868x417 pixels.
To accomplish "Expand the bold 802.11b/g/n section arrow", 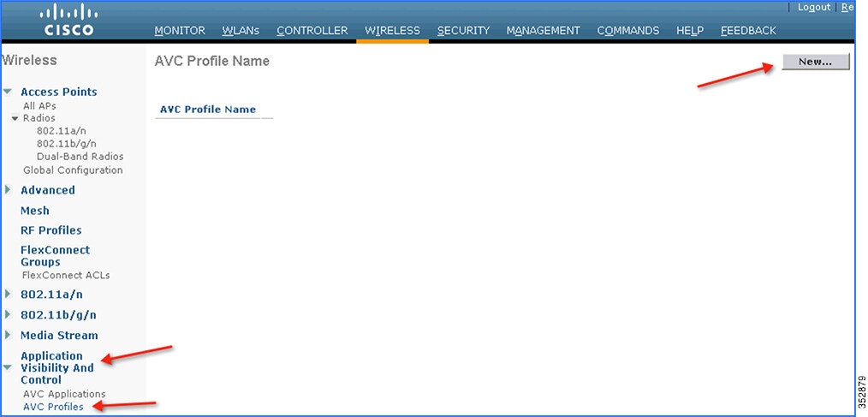I will [8, 314].
